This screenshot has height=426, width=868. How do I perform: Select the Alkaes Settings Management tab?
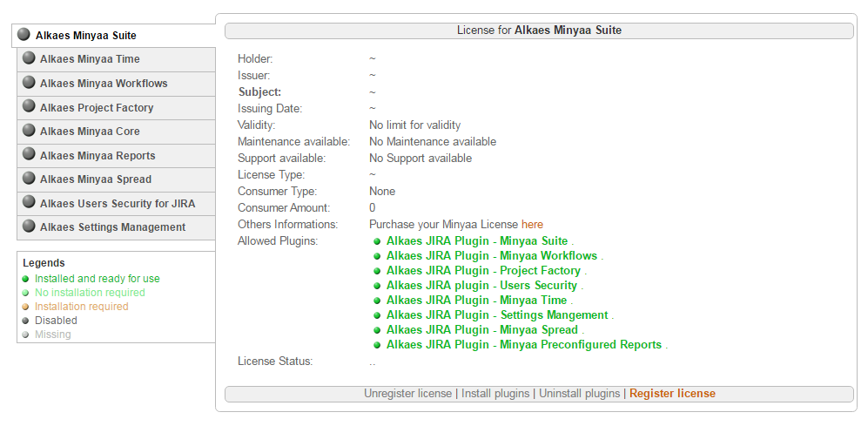(x=112, y=227)
